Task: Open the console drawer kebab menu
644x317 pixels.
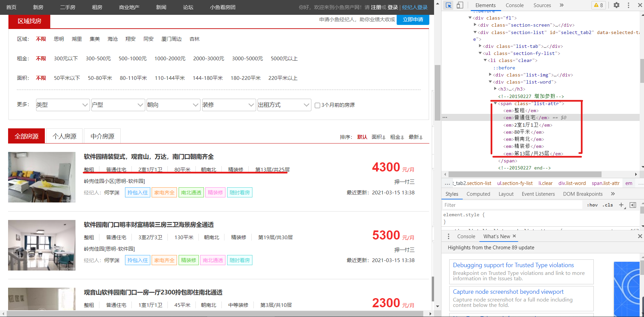Action: point(448,236)
